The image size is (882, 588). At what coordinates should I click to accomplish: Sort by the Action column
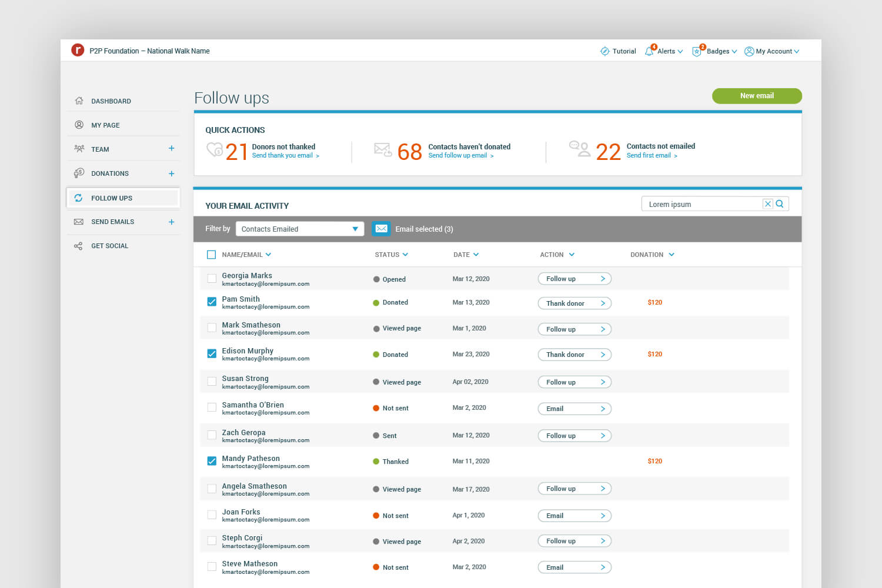[557, 255]
